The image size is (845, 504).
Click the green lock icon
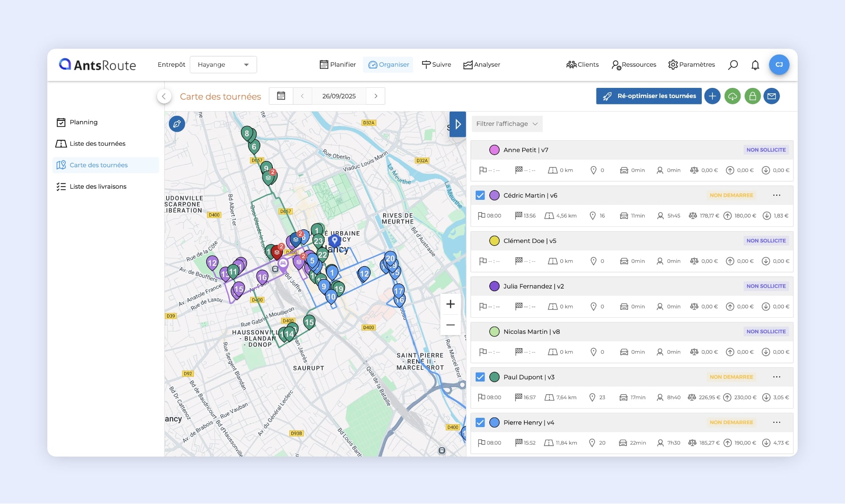point(752,96)
